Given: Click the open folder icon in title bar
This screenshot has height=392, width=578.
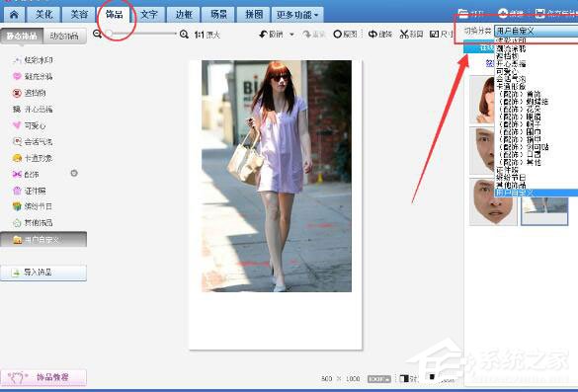Looking at the screenshot, I should click(x=463, y=14).
